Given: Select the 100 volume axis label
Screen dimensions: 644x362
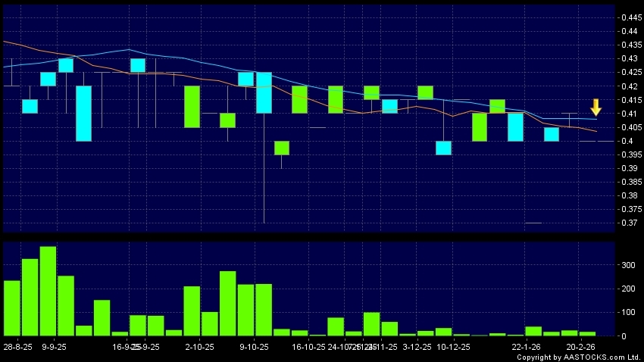Looking at the screenshot, I should 629,312.
